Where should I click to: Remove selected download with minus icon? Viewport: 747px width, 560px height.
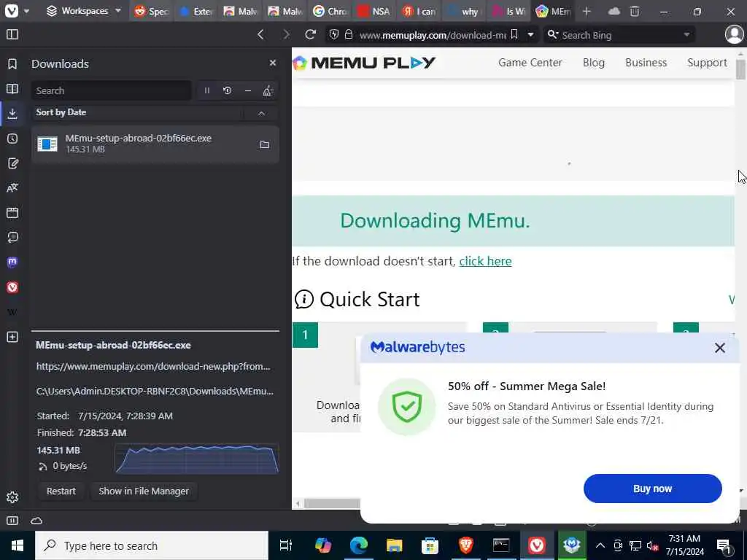pyautogui.click(x=248, y=90)
